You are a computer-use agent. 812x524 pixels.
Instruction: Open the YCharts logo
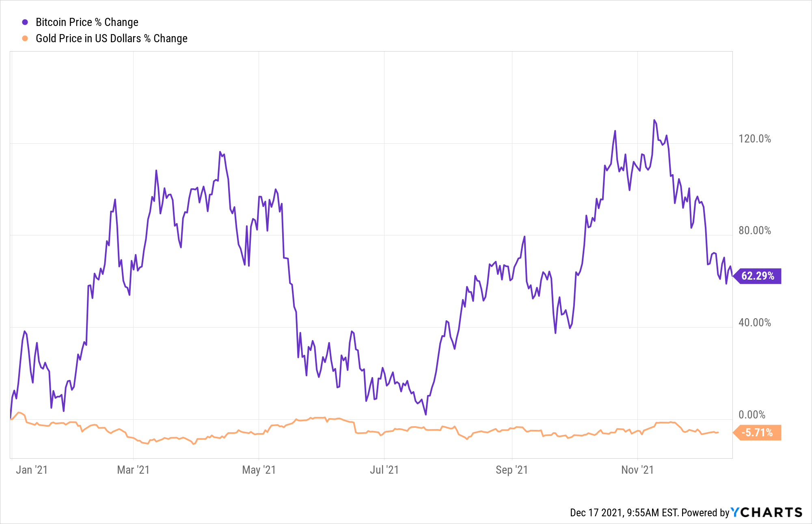(767, 512)
